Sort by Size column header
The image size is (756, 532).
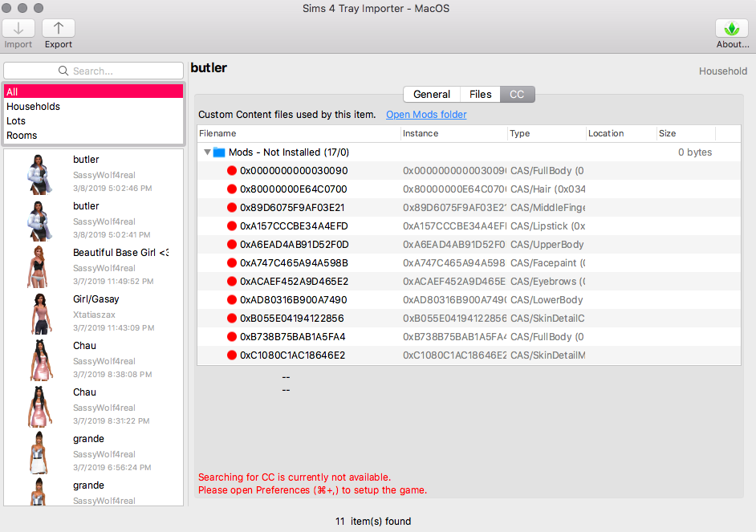pos(686,133)
